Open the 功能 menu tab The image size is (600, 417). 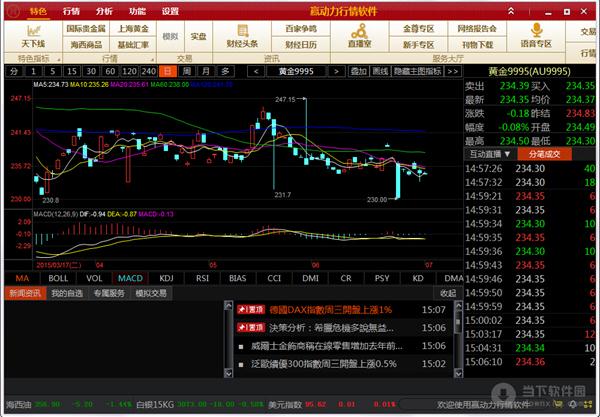pos(137,11)
